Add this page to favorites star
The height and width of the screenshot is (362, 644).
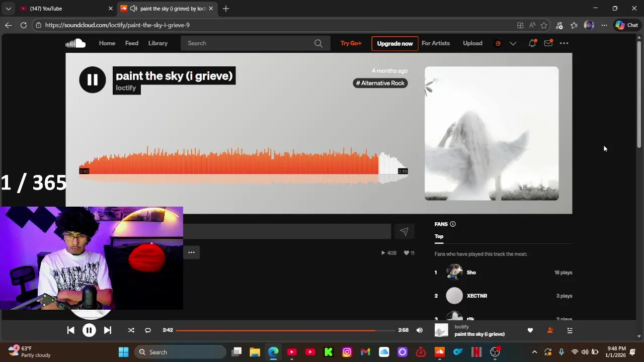544,25
